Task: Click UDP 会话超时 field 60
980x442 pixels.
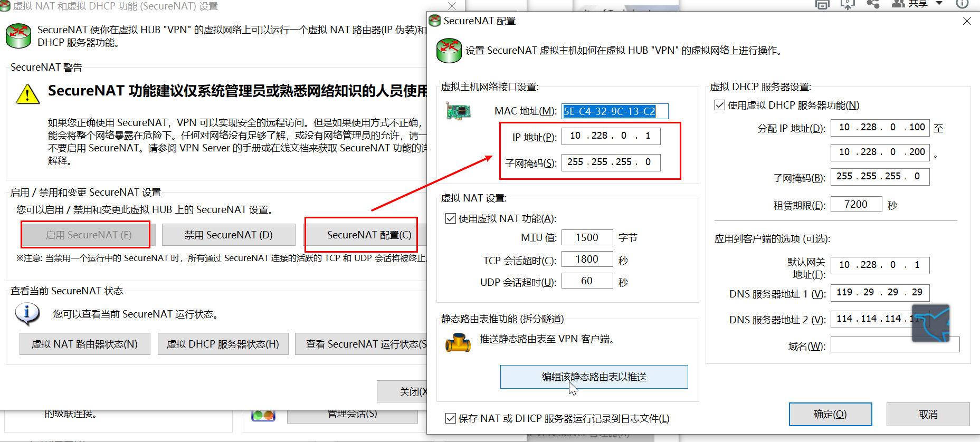Action: click(587, 281)
